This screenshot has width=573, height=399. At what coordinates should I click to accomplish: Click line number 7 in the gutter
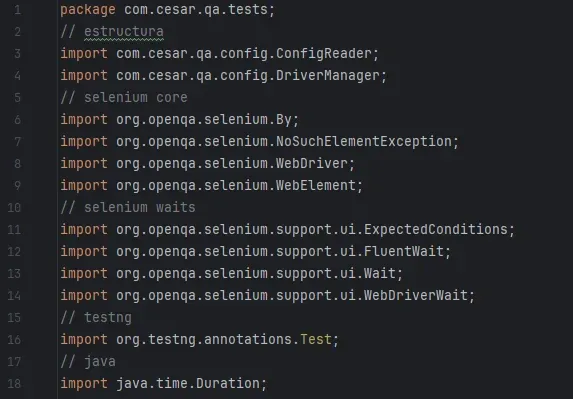coord(17,142)
